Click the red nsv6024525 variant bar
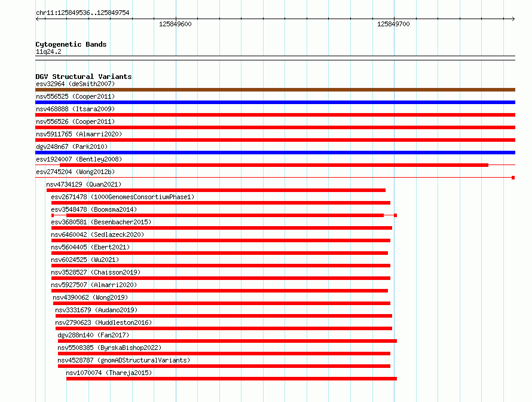This screenshot has height=402, width=532. point(221,266)
